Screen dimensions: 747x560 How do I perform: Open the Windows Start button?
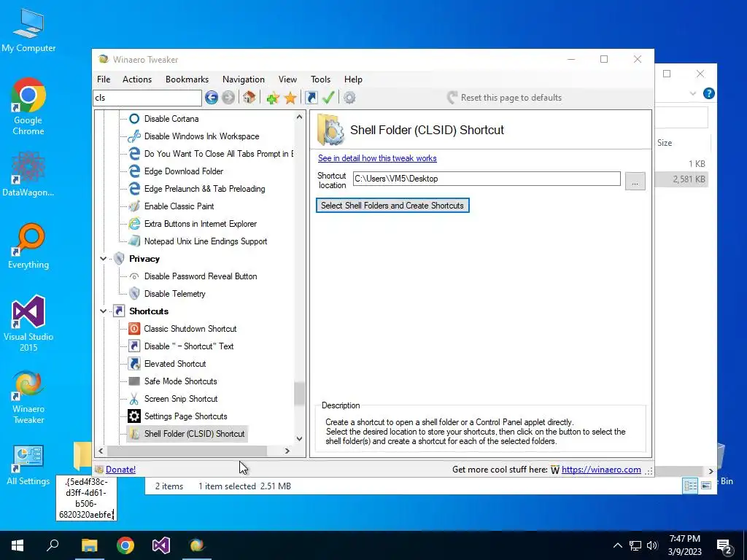pyautogui.click(x=18, y=545)
